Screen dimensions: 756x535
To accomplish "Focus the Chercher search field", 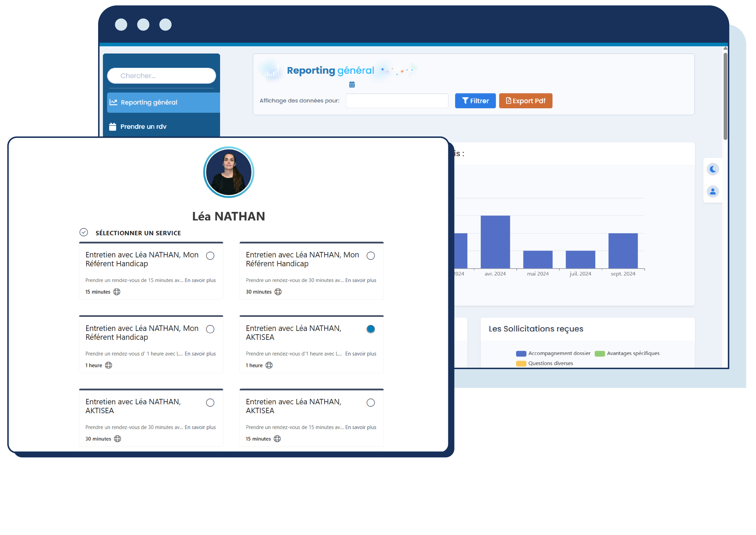I will click(x=161, y=76).
